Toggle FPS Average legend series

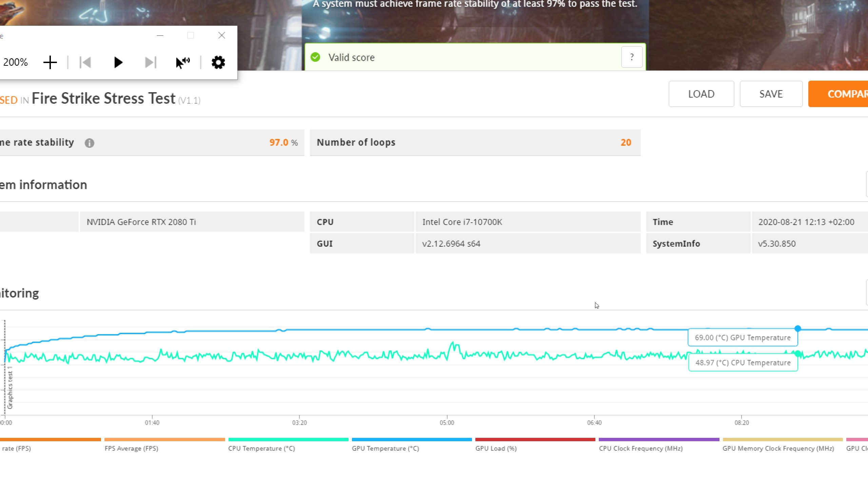(164, 445)
